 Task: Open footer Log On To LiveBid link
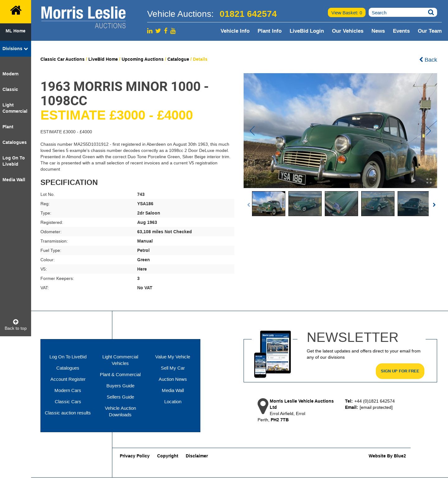[68, 357]
